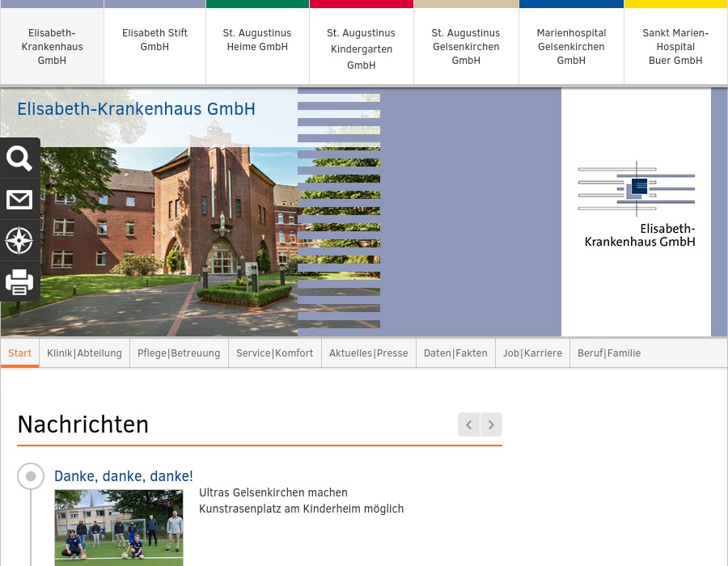Click the Elisabeth-Krankenhaus GmbH logo
Viewport: 728px width, 566px height.
point(637,204)
